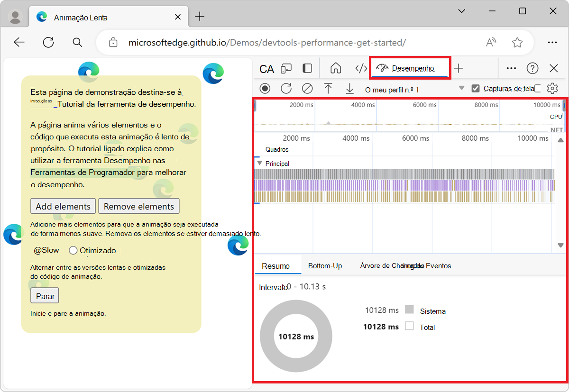Viewport: 569px width, 392px height.
Task: Open browser Settings and more menu
Action: 552,42
